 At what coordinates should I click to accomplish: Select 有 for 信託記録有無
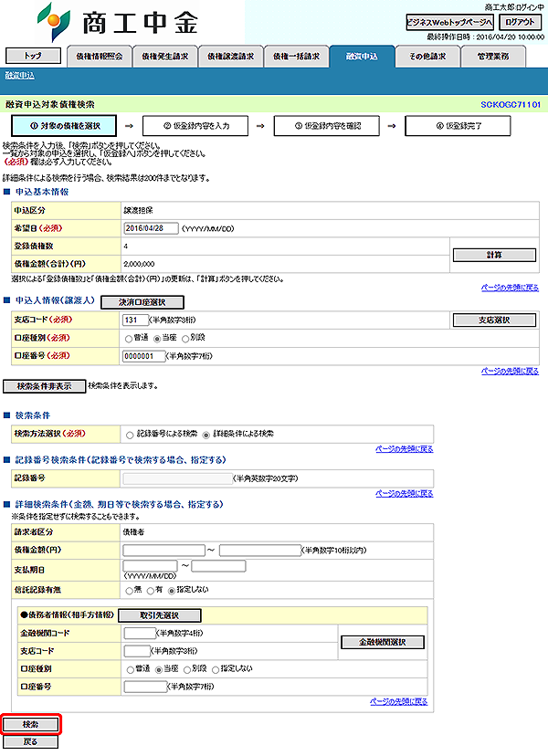click(x=151, y=591)
